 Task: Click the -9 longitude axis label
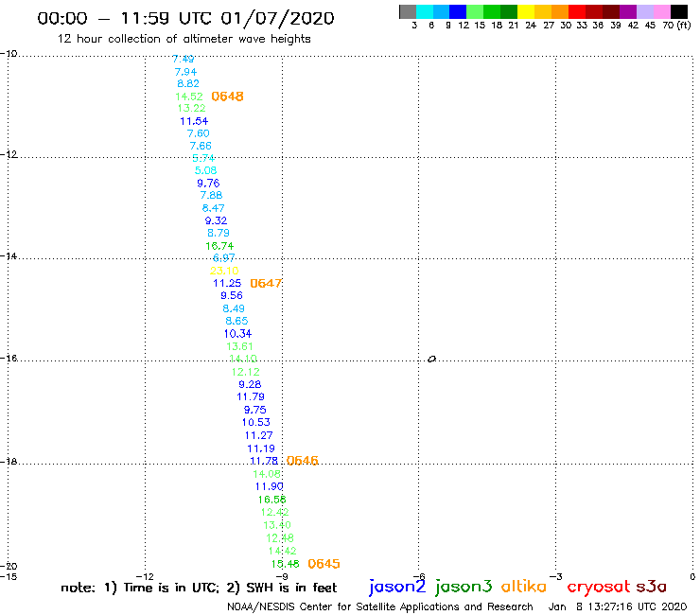282,576
